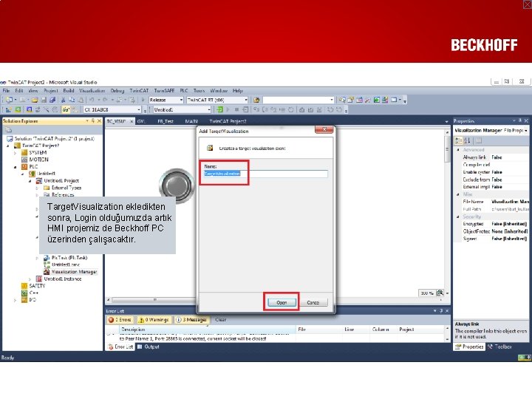This screenshot has width=532, height=399.
Task: Select SYSTEM node in Solution Explorer
Action: coord(38,153)
